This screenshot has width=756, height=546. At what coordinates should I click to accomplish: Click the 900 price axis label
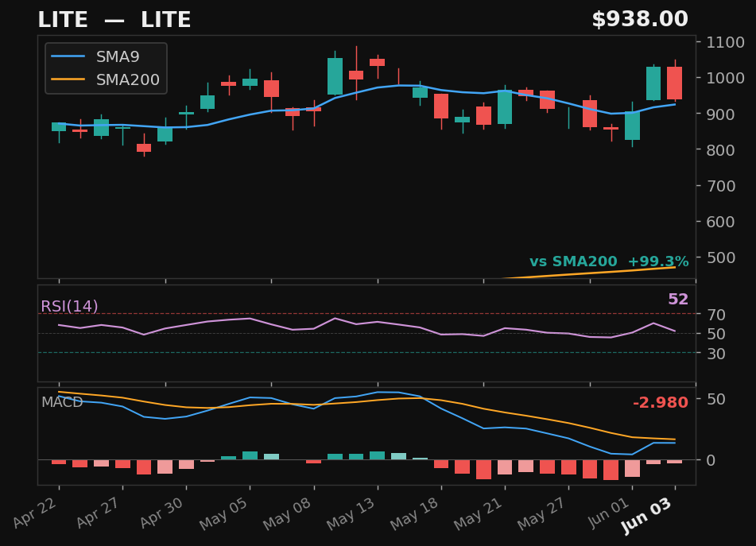[720, 114]
